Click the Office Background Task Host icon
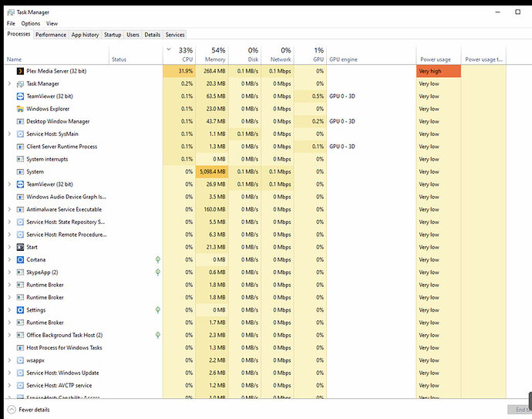 click(x=20, y=335)
